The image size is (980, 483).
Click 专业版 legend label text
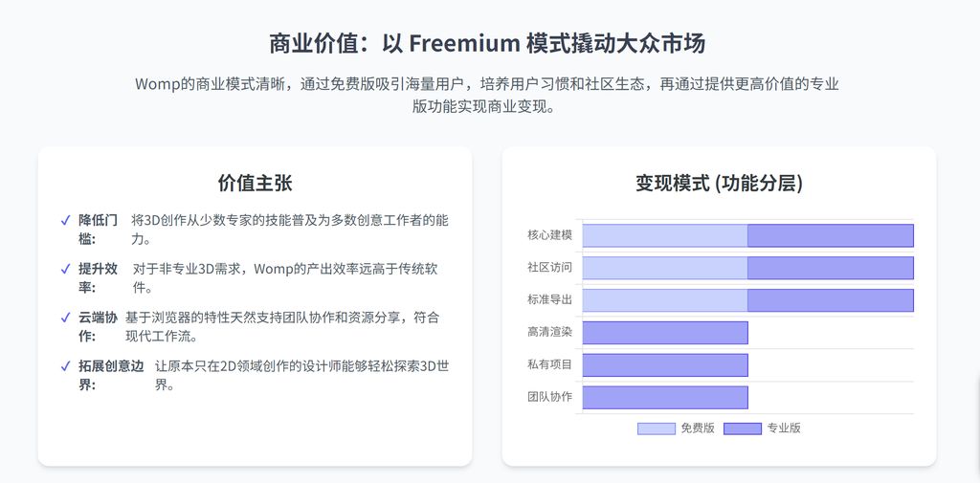784,428
